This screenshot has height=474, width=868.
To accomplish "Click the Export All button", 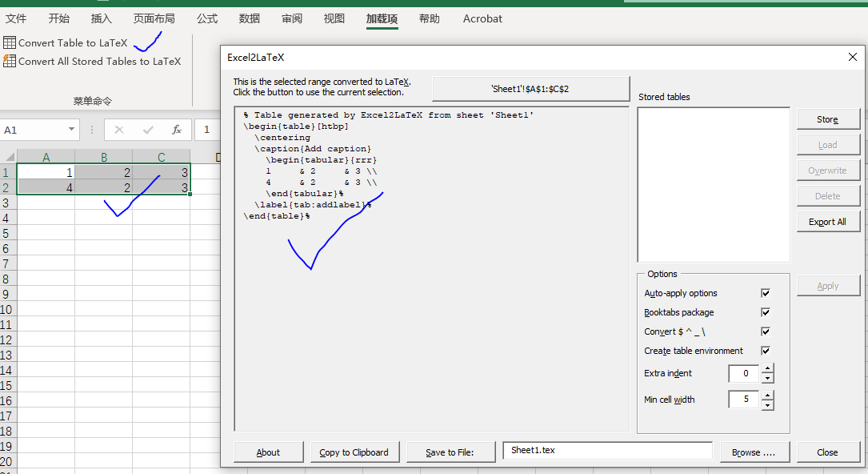I will (828, 221).
